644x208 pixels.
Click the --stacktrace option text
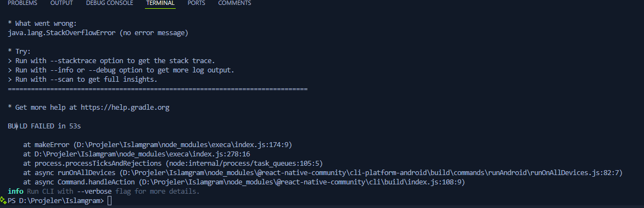coord(72,61)
